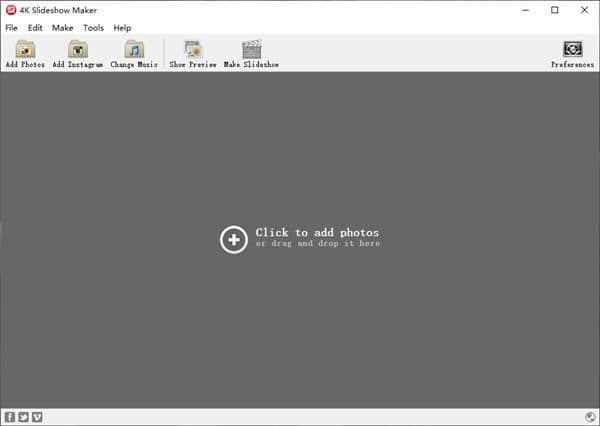This screenshot has width=600, height=426.
Task: Open the Help menu
Action: (122, 28)
